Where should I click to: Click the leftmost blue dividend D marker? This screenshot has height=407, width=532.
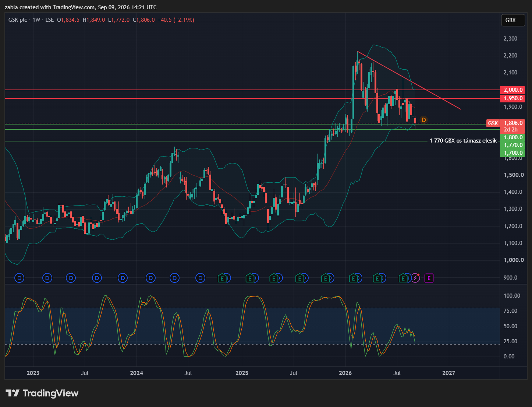[x=19, y=278]
